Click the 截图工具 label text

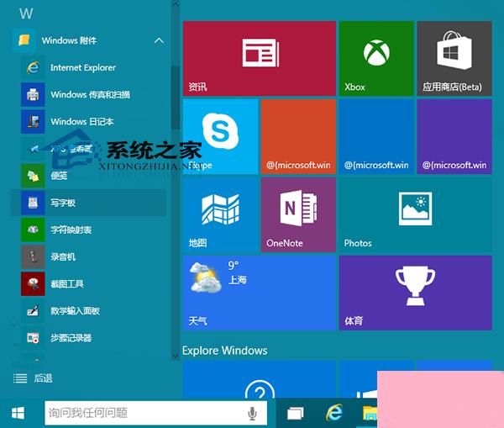[x=67, y=284]
